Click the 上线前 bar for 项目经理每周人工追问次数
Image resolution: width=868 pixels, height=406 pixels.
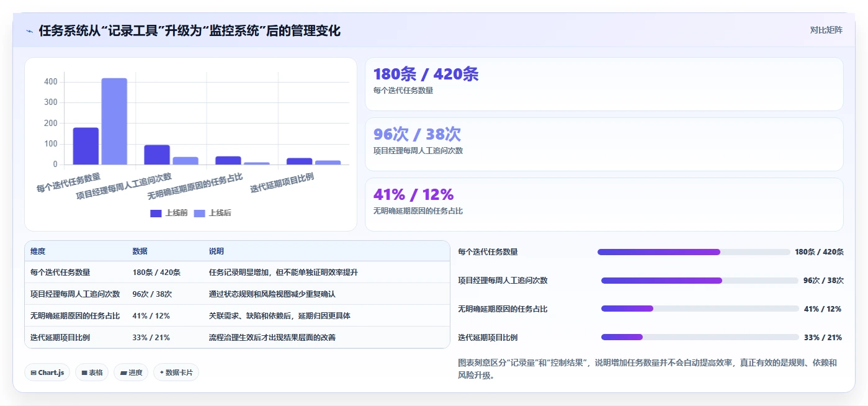coord(157,155)
